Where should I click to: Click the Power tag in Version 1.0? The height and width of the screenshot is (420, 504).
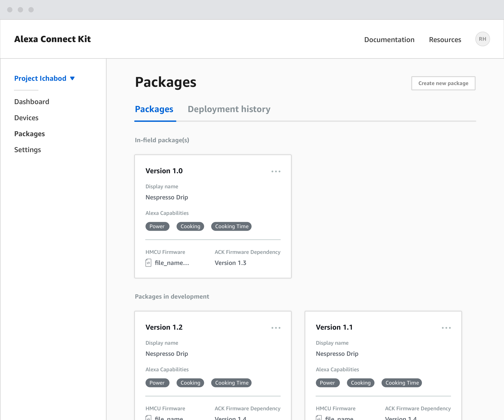pos(157,226)
